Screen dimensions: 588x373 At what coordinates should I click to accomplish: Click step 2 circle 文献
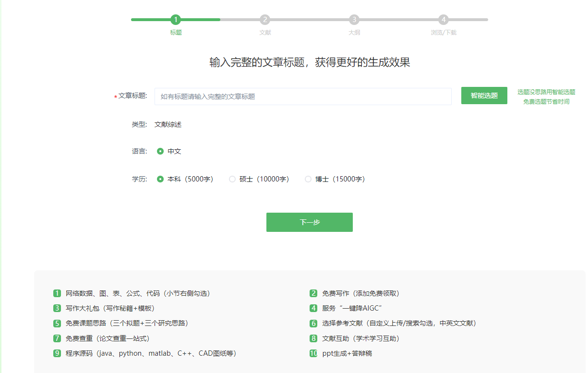coord(265,20)
